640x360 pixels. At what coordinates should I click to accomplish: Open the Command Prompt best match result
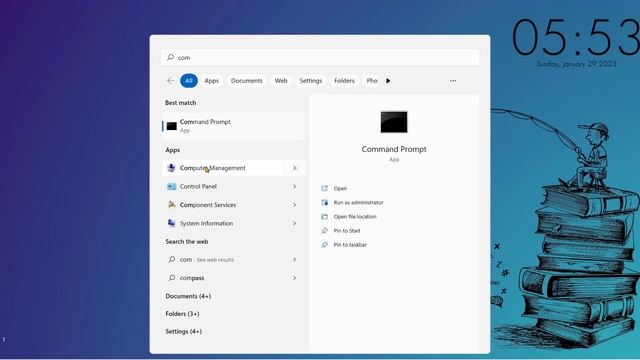point(233,126)
